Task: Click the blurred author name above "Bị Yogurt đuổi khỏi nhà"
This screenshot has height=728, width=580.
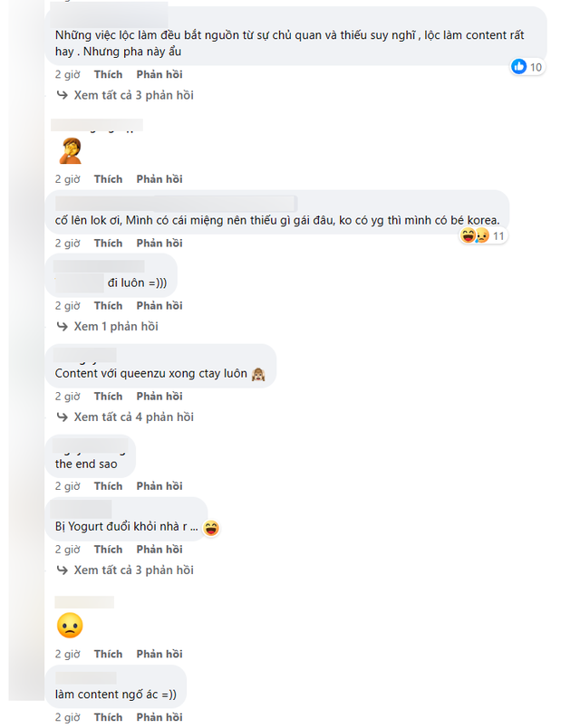Action: tap(82, 509)
